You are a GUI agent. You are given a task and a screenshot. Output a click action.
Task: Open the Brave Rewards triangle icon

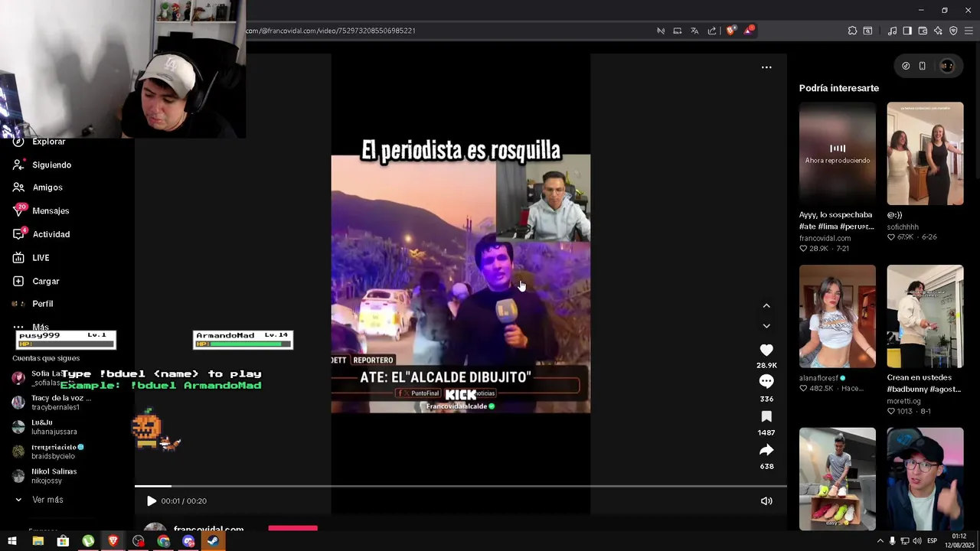tap(748, 31)
